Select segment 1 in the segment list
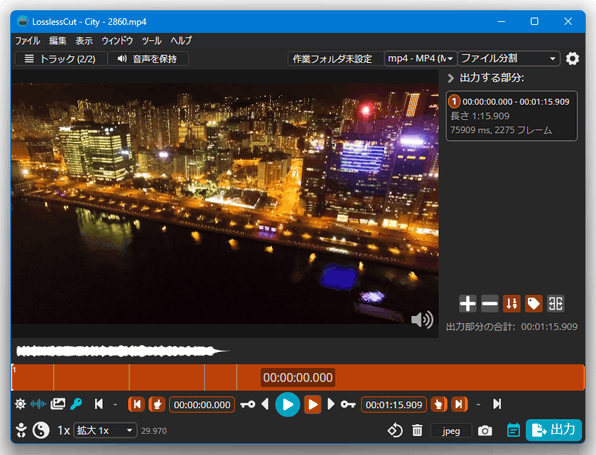This screenshot has height=455, width=596. [x=512, y=116]
